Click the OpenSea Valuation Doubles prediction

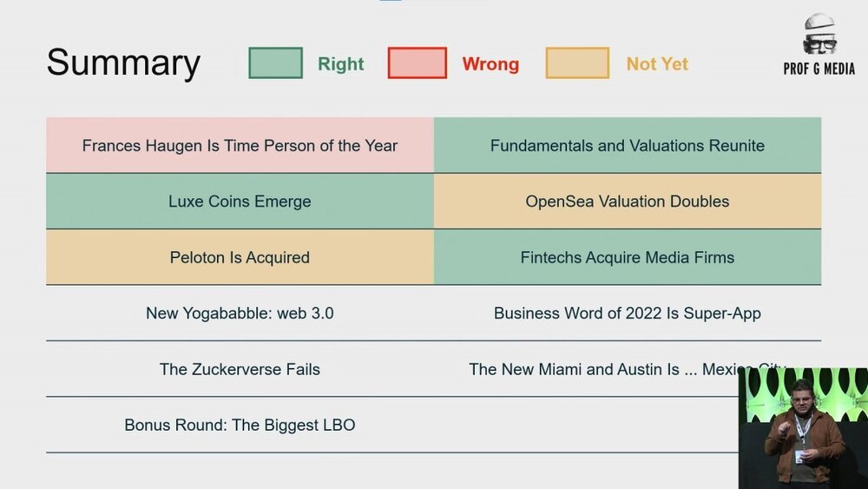pos(628,202)
